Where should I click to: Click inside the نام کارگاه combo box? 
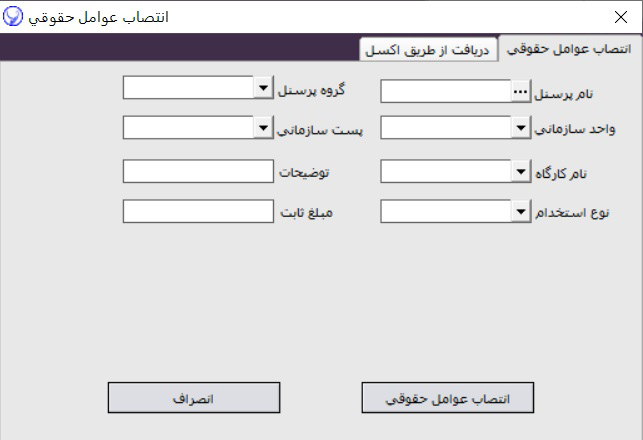[445, 173]
